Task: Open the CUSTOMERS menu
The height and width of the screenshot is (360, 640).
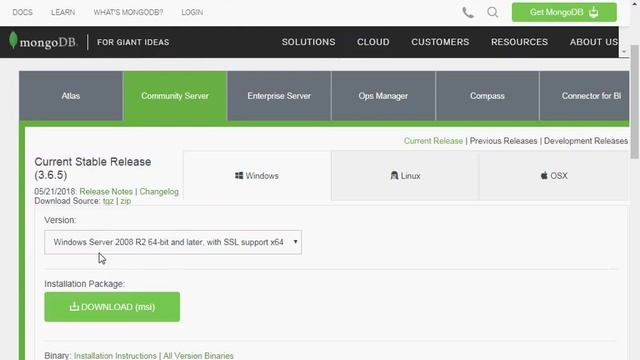Action: point(440,42)
